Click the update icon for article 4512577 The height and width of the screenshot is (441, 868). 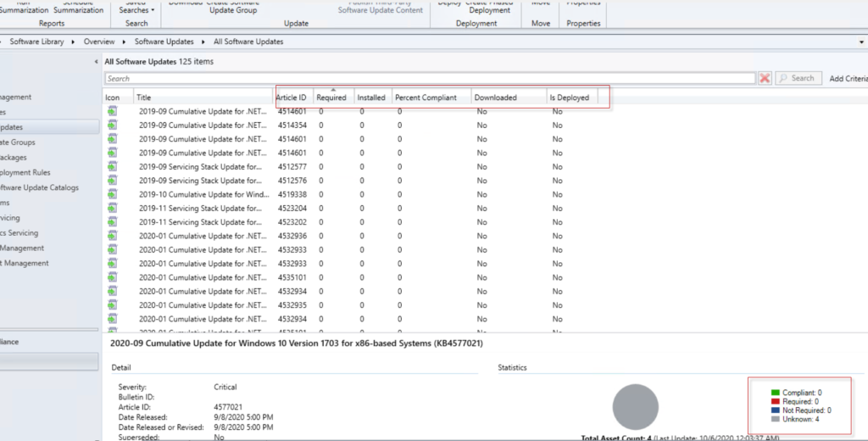(113, 167)
